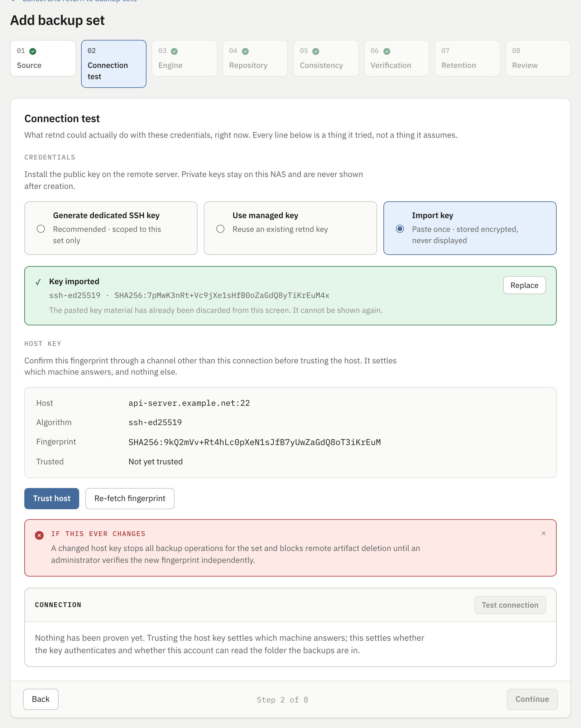Select Import key radio option

400,229
